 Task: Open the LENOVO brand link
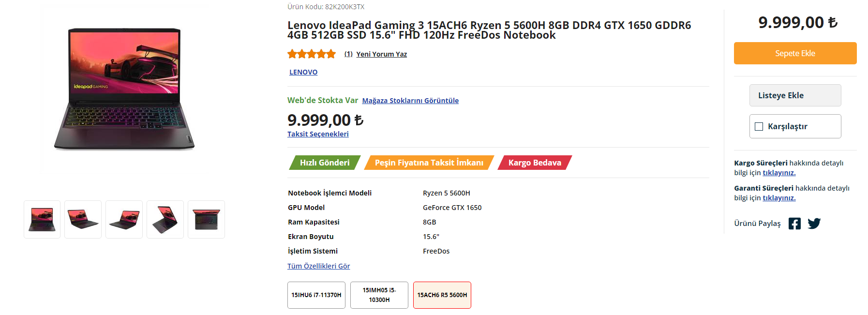(x=303, y=72)
